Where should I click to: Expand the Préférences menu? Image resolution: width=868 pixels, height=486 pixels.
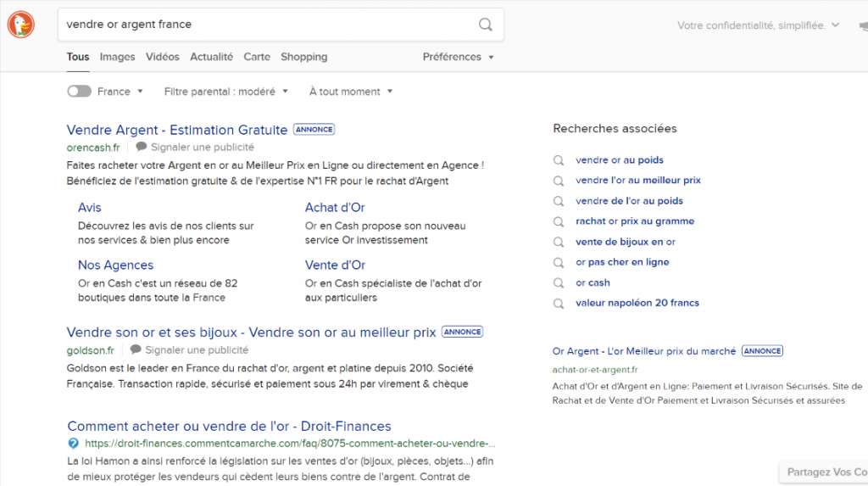pos(458,57)
